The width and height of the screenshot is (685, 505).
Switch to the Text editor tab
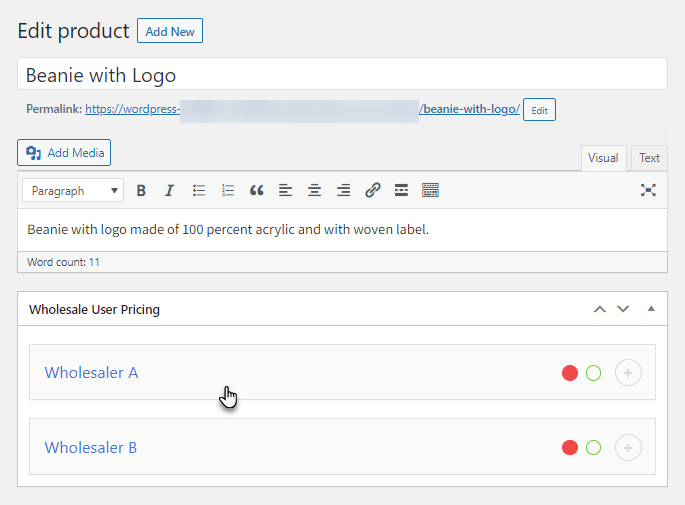(x=649, y=158)
